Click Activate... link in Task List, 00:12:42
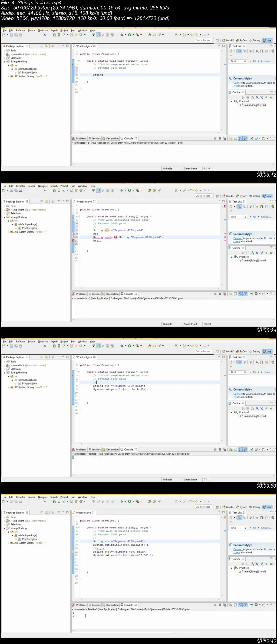 [266, 528]
